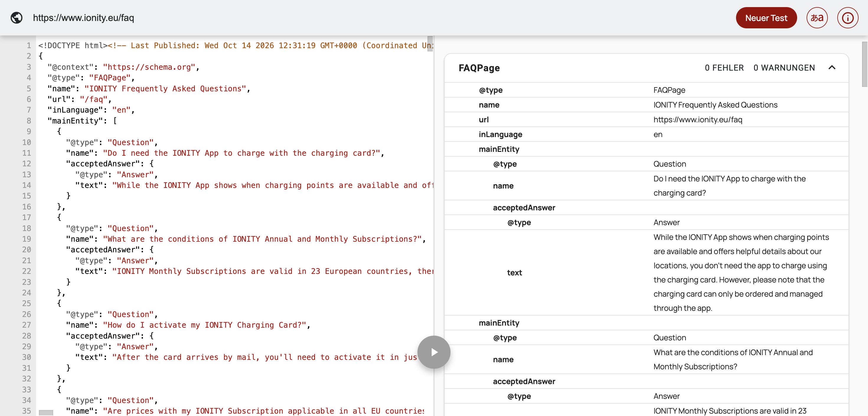This screenshot has height=416, width=868.
Task: Click the text property label in results
Action: [514, 273]
